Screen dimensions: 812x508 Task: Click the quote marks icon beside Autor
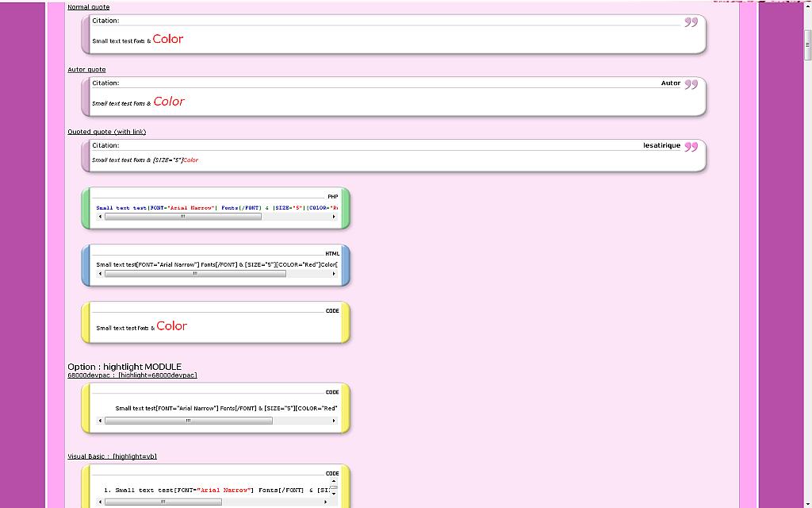[x=691, y=84]
